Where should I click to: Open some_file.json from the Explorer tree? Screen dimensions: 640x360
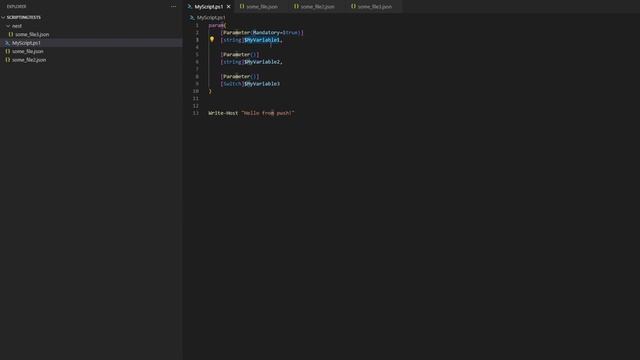pyautogui.click(x=27, y=51)
